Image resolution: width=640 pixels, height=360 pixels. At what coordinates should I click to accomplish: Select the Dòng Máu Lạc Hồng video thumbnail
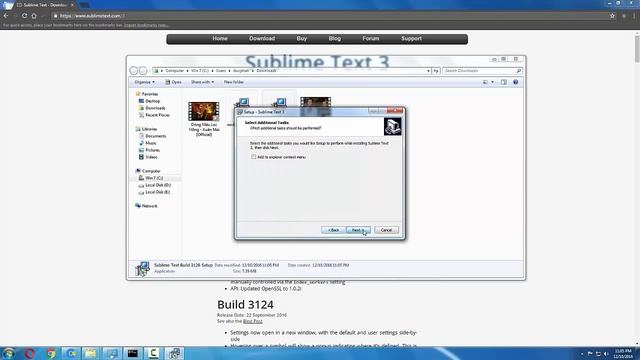point(204,111)
